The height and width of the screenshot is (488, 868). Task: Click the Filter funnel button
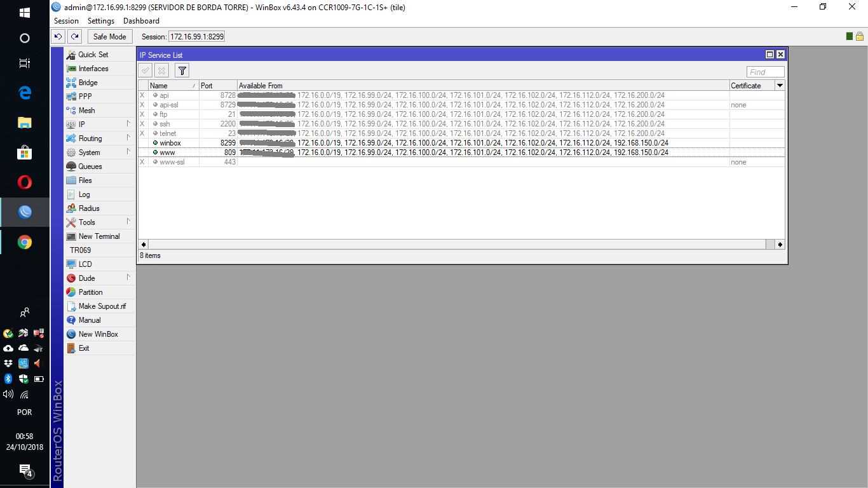[182, 71]
